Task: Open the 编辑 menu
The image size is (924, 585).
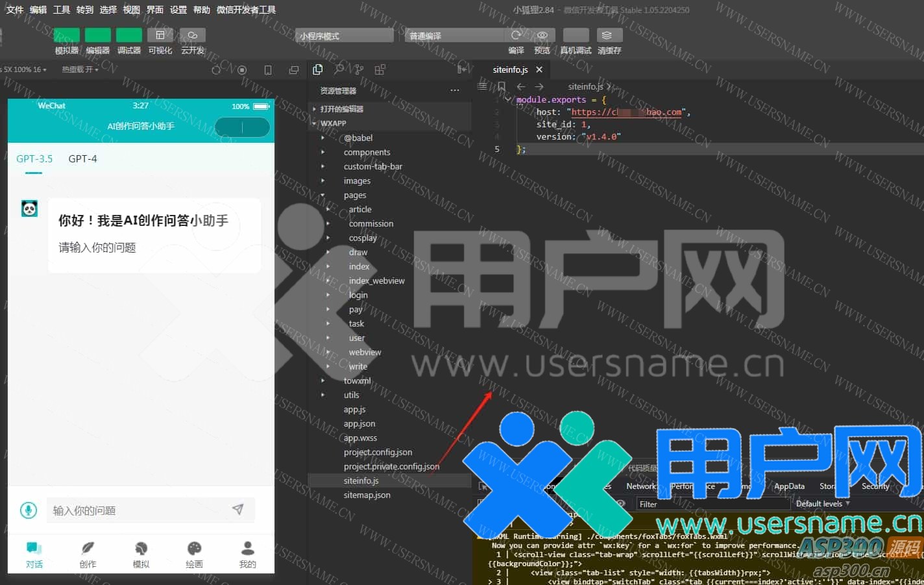Action: click(38, 10)
